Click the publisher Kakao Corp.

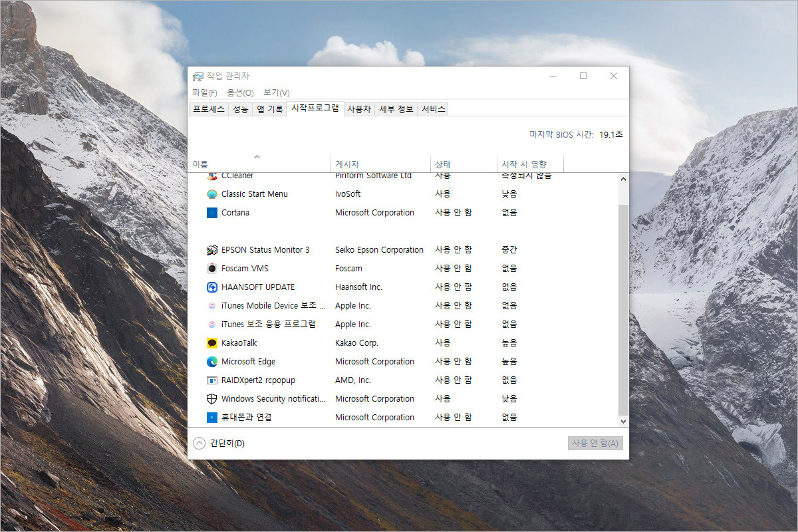356,343
